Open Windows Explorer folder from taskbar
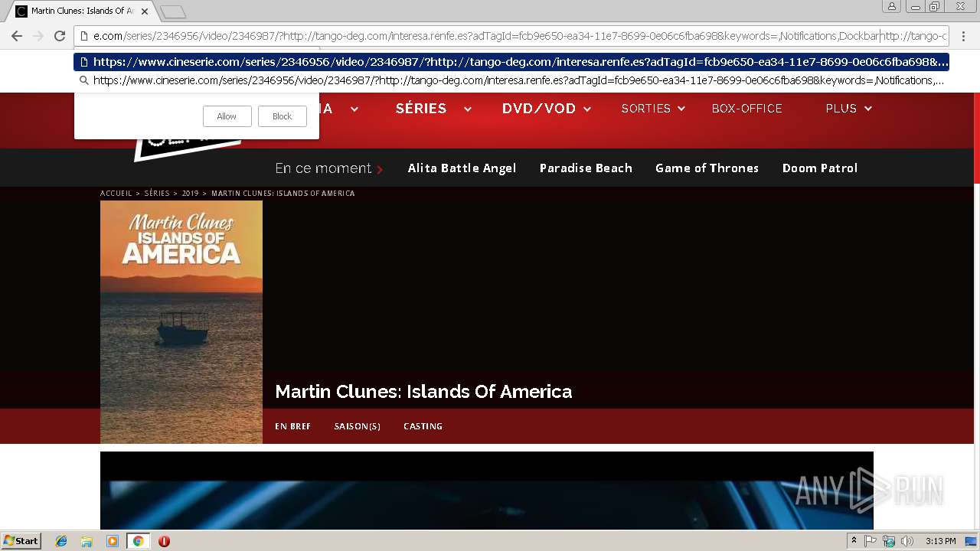Image resolution: width=980 pixels, height=551 pixels. (87, 541)
